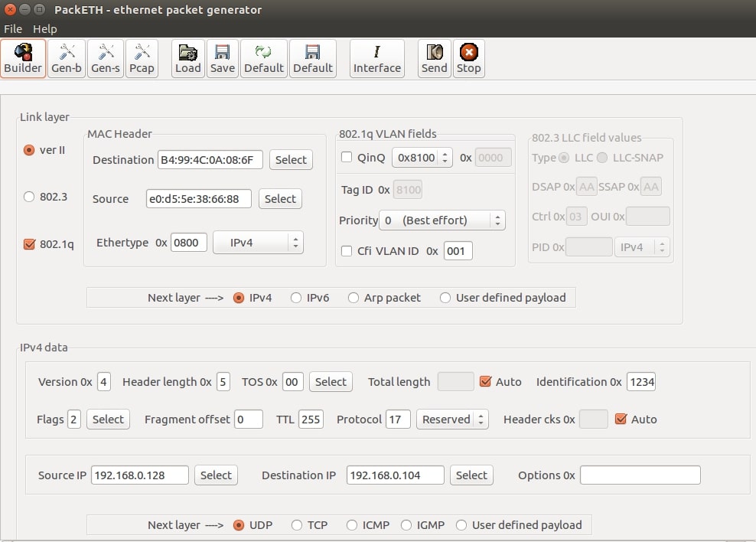Choose IPv6 as link next layer
The width and height of the screenshot is (756, 542).
point(296,298)
